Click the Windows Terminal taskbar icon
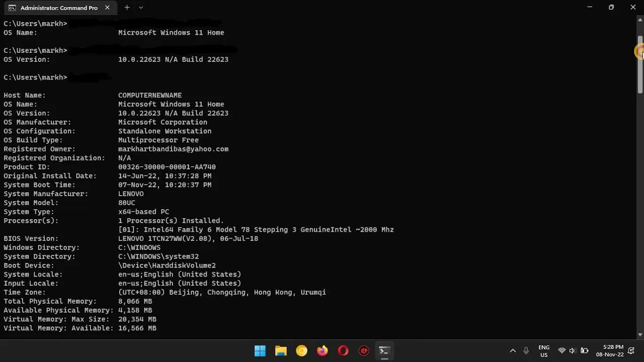 point(384,350)
